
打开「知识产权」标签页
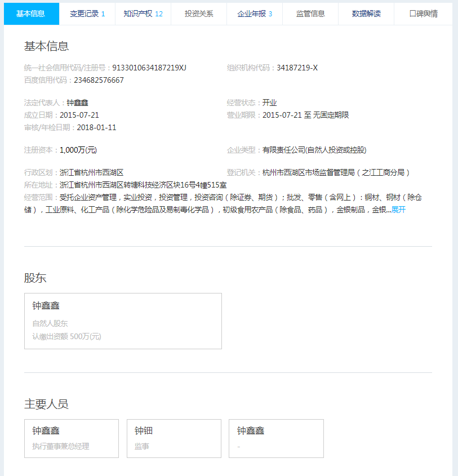138,14
